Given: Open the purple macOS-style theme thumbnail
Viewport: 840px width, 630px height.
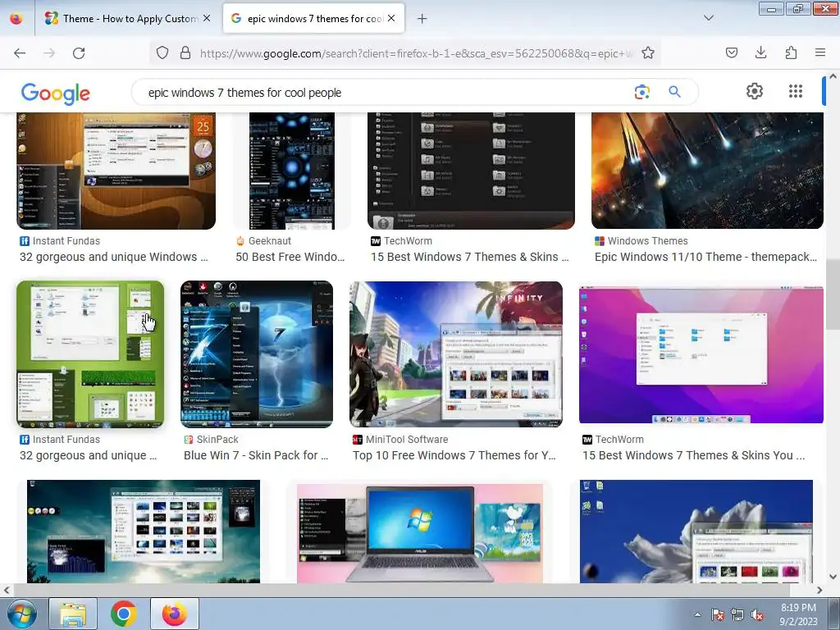Looking at the screenshot, I should tap(701, 355).
